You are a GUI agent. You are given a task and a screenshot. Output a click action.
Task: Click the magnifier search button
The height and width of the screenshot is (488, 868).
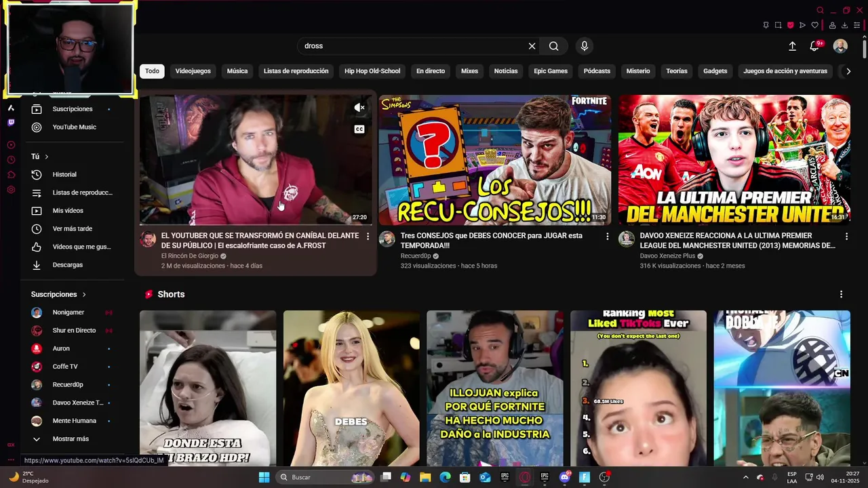coord(554,46)
